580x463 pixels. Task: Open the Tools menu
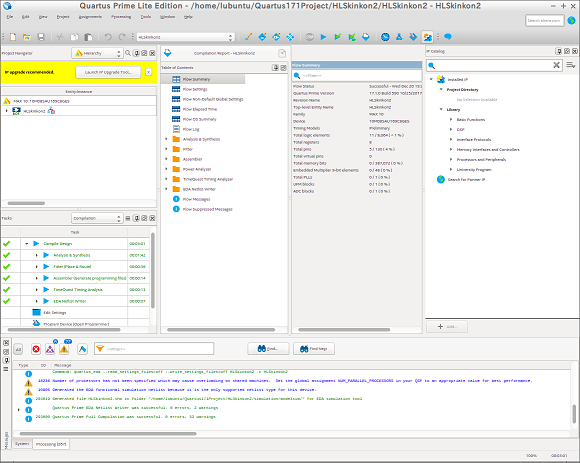pos(146,17)
